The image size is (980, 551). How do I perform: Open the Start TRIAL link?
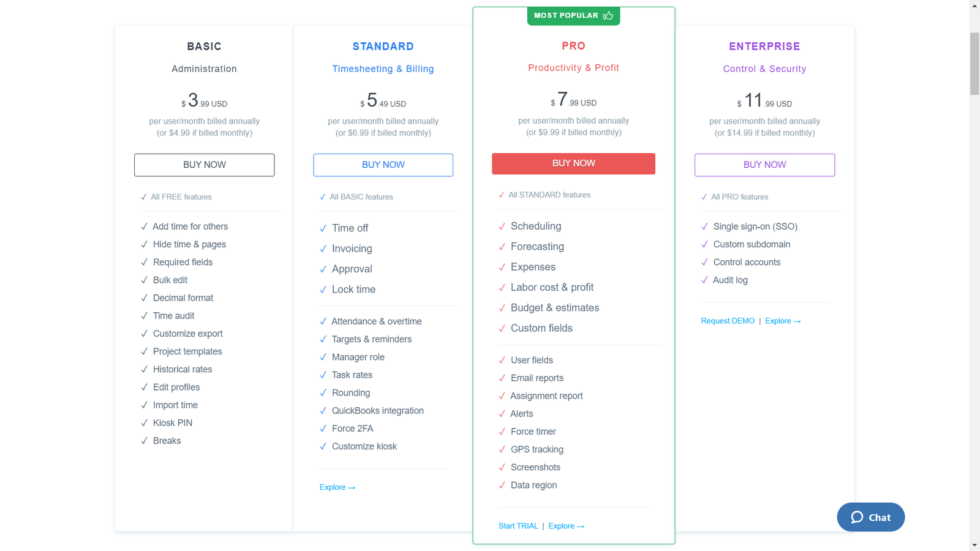pos(518,526)
